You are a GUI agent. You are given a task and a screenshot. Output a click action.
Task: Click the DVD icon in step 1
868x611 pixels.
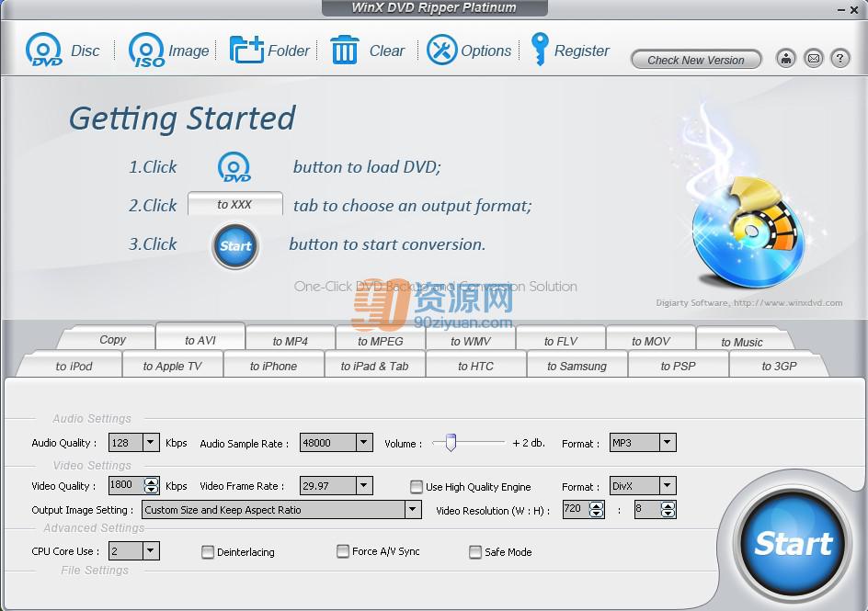[x=234, y=167]
